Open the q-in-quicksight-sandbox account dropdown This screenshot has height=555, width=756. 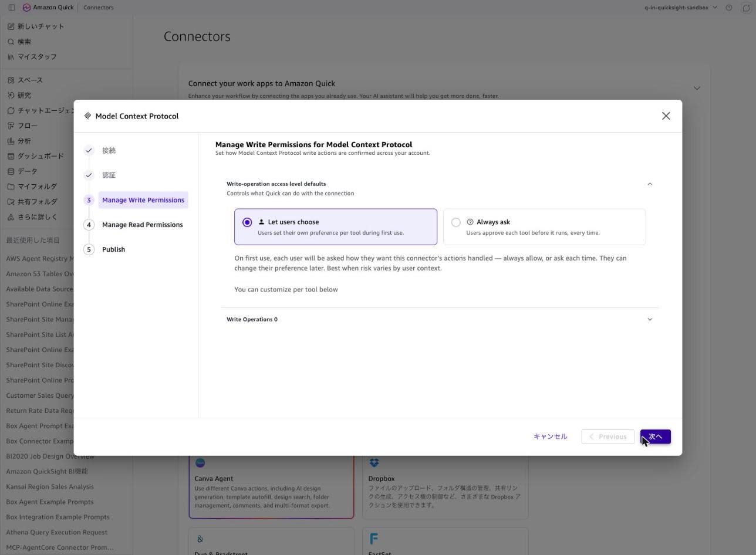coord(681,8)
